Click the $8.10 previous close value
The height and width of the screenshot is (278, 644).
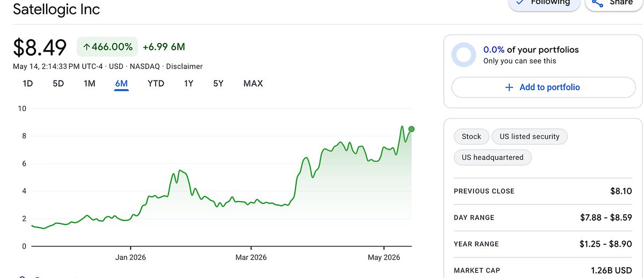(621, 191)
